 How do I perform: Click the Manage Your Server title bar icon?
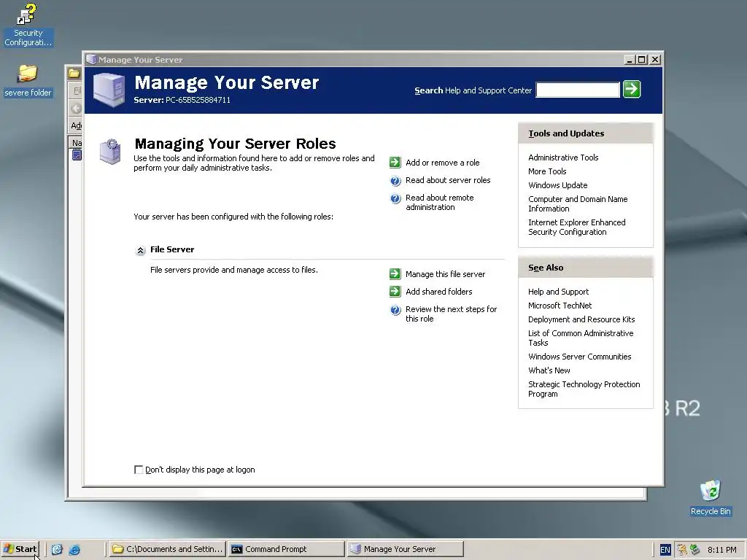click(x=91, y=60)
